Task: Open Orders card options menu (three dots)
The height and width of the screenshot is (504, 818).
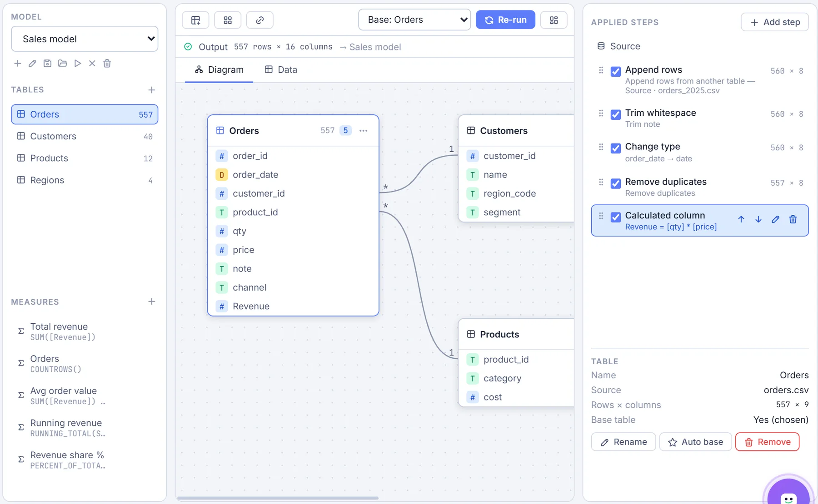Action: [364, 131]
